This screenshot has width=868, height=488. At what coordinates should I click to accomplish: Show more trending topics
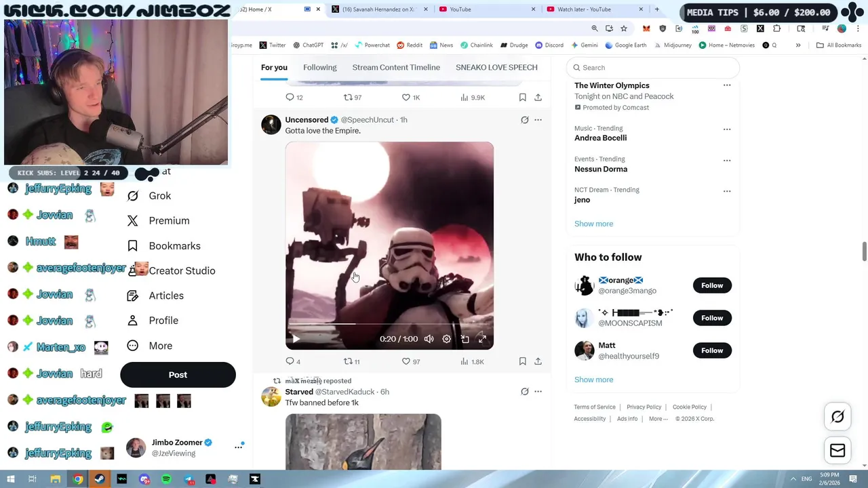pos(593,224)
